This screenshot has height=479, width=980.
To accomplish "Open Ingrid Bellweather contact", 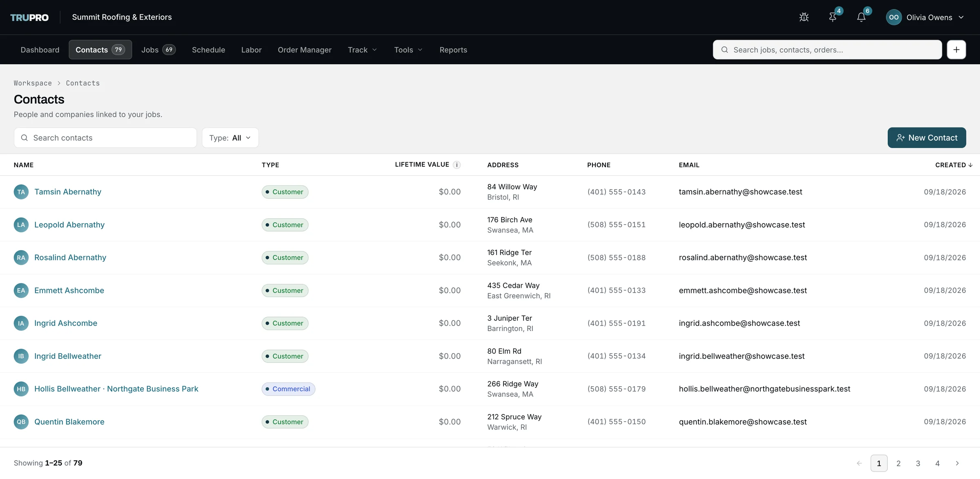I will tap(68, 356).
